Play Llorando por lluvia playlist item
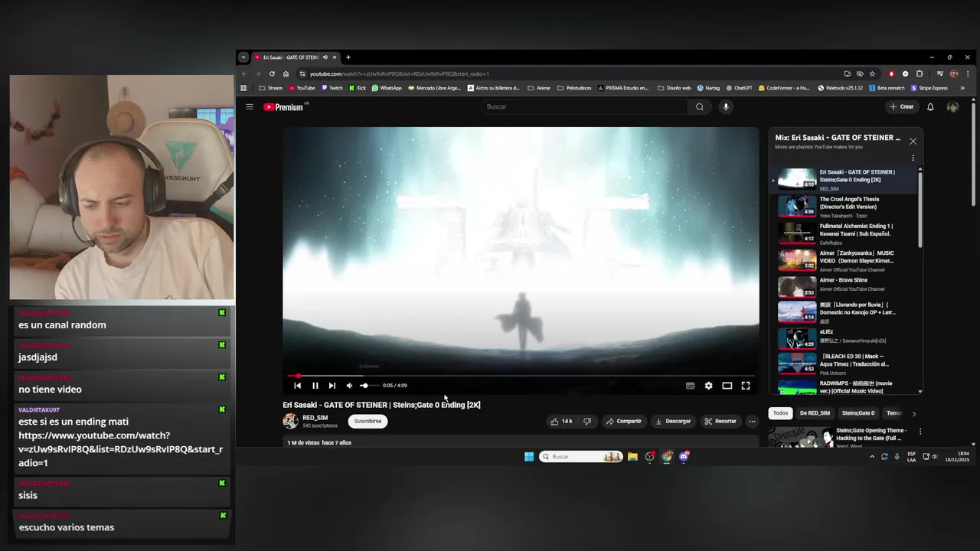This screenshot has height=551, width=980. tap(845, 313)
